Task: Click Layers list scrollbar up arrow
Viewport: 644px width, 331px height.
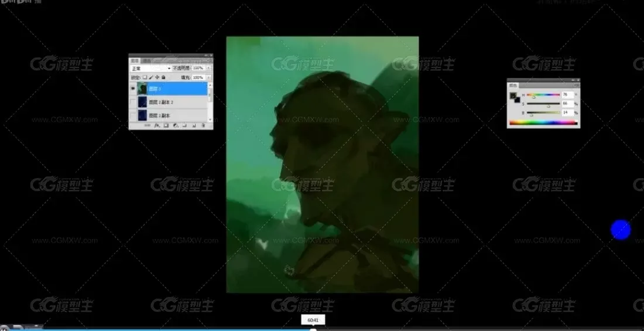Action: [210, 85]
